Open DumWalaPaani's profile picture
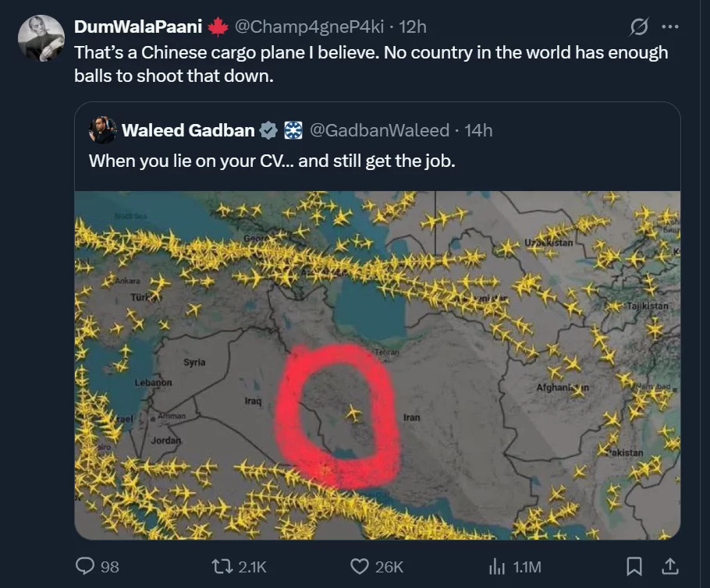This screenshot has width=710, height=588. pyautogui.click(x=41, y=37)
